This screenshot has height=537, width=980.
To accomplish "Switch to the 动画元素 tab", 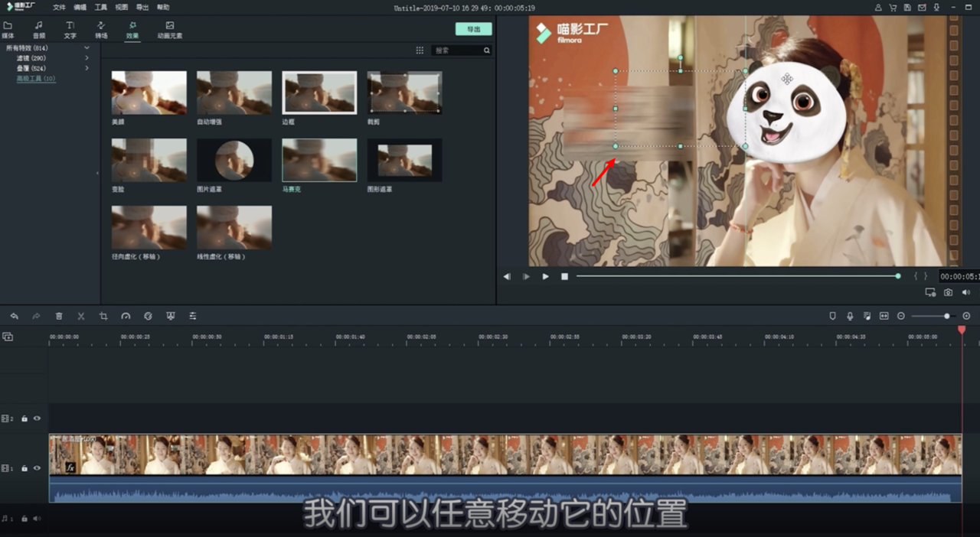I will pos(169,30).
